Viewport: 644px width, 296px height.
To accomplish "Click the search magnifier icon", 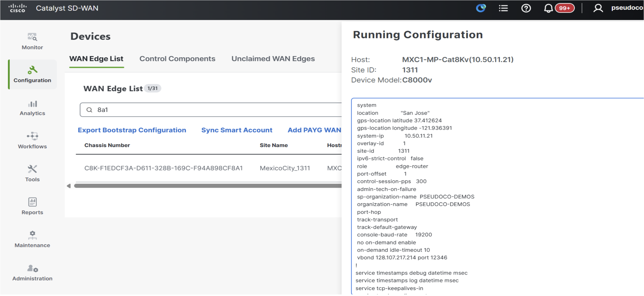I will click(89, 110).
